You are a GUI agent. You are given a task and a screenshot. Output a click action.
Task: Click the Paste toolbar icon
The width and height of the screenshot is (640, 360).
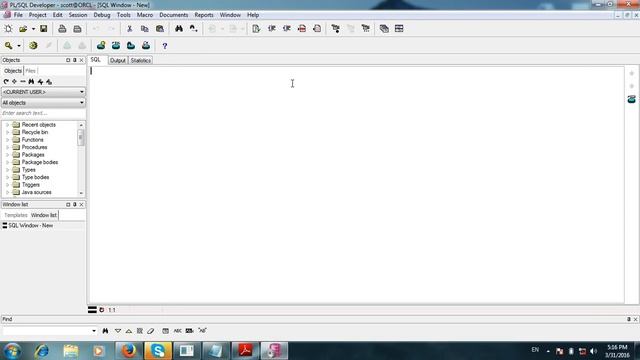[160, 29]
